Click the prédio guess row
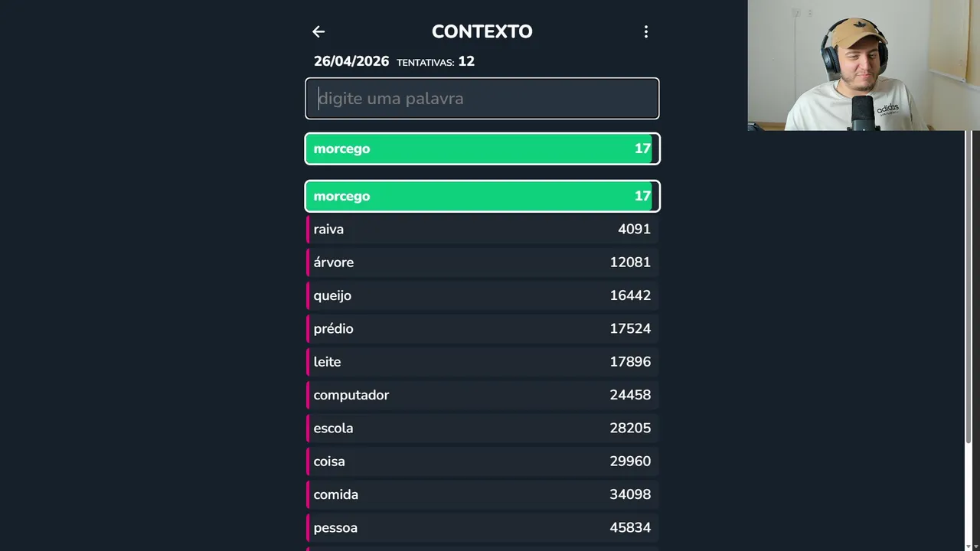980x551 pixels. (482, 329)
